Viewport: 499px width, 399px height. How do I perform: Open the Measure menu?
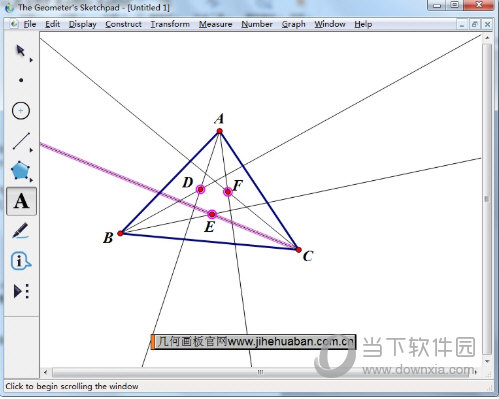215,24
